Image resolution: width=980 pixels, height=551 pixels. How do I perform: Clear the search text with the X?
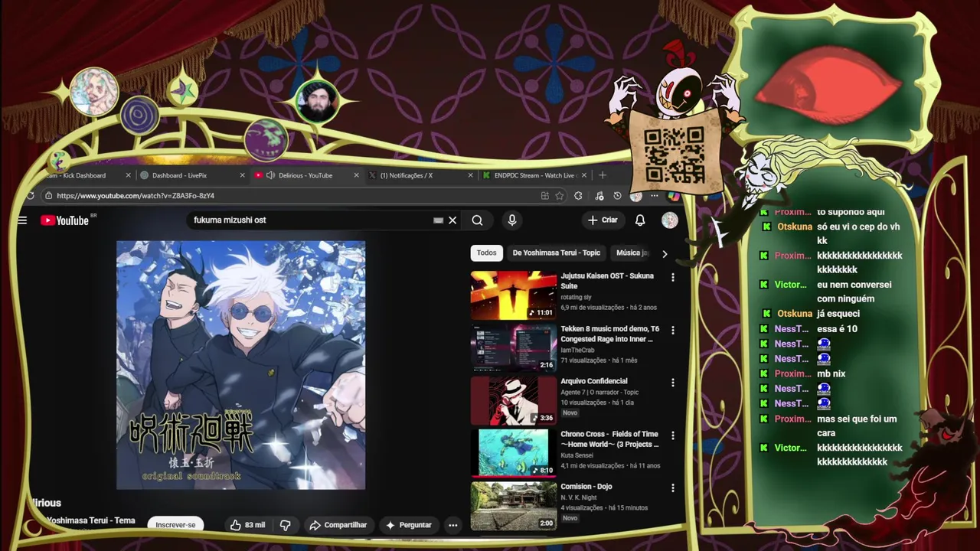pos(452,220)
